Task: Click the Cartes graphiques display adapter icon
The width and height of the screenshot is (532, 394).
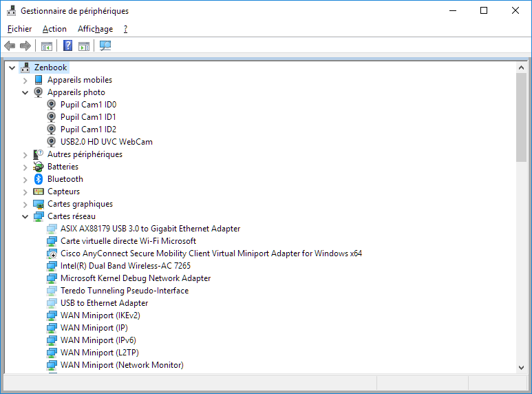Action: tap(39, 204)
